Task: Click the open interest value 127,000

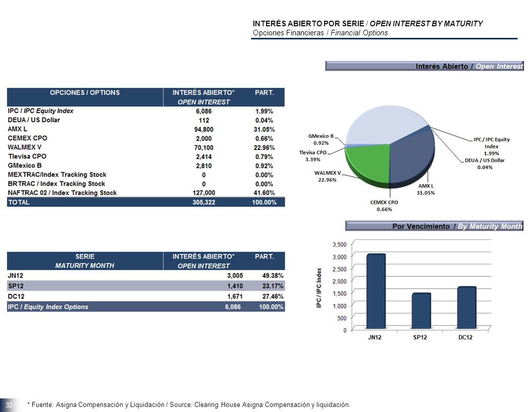Action: pos(203,193)
